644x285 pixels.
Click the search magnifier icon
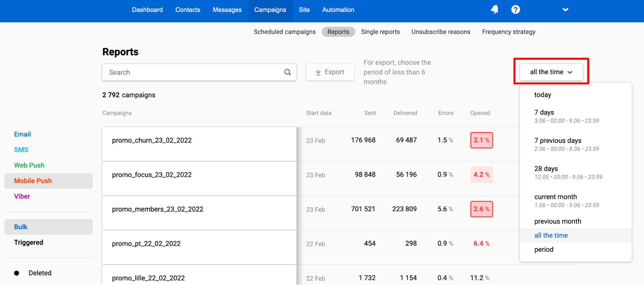click(287, 72)
